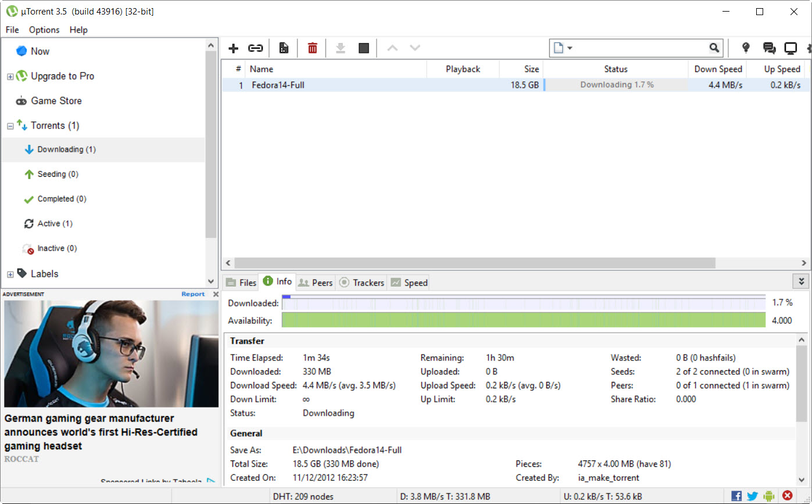Screen dimensions: 812x504
Task: Switch to the Files tab
Action: point(241,283)
